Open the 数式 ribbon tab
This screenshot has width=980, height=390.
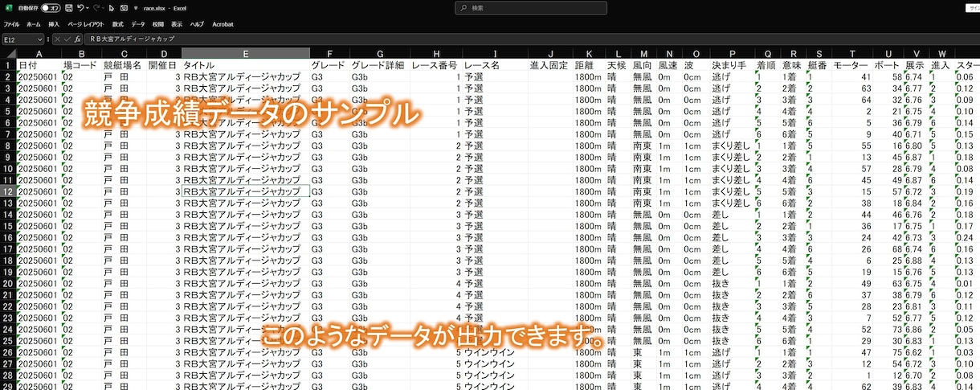(118, 24)
